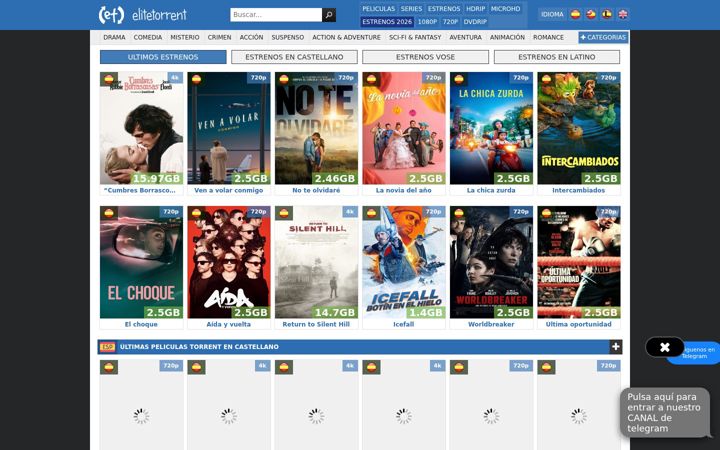Select the second flag beside IDIOMA
This screenshot has width=720, height=450.
(x=591, y=14)
